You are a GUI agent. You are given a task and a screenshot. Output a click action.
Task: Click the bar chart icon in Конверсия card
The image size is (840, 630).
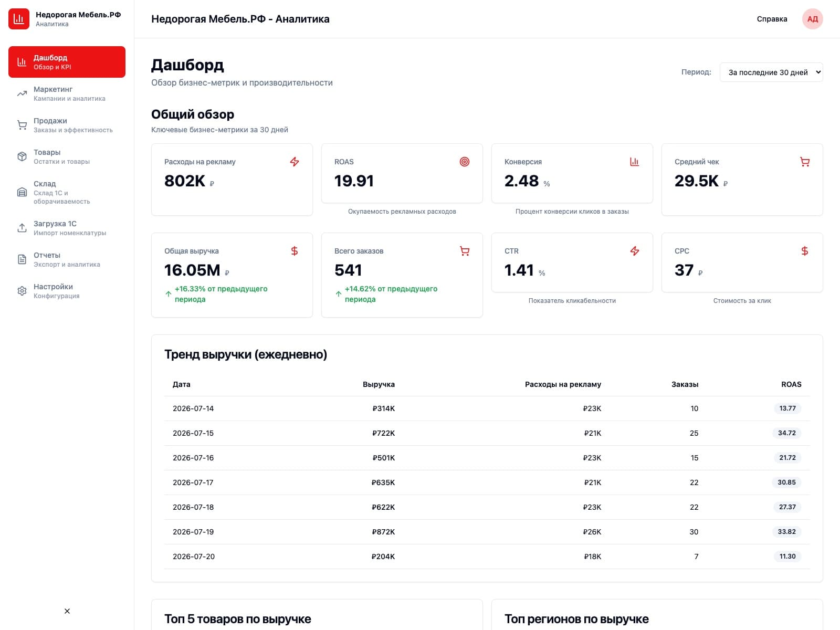click(635, 162)
